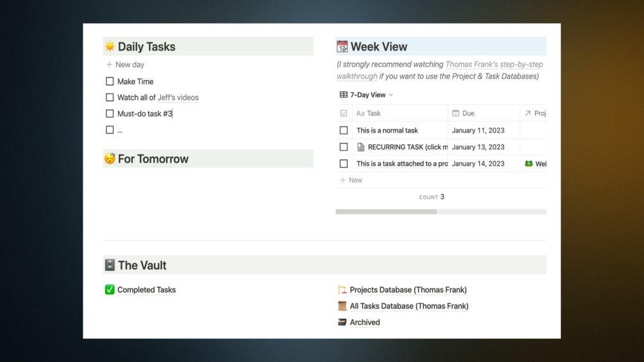The image size is (644, 362).
Task: Click the file cabinet icon beside The Vault
Action: click(110, 265)
